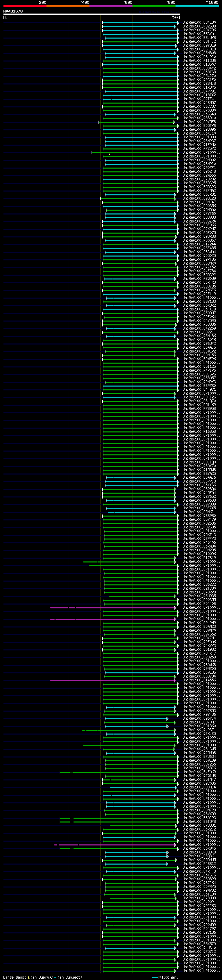Open hit UniRef100_C5H808
The width and height of the screenshot is (222, 980).
(x=199, y=53)
